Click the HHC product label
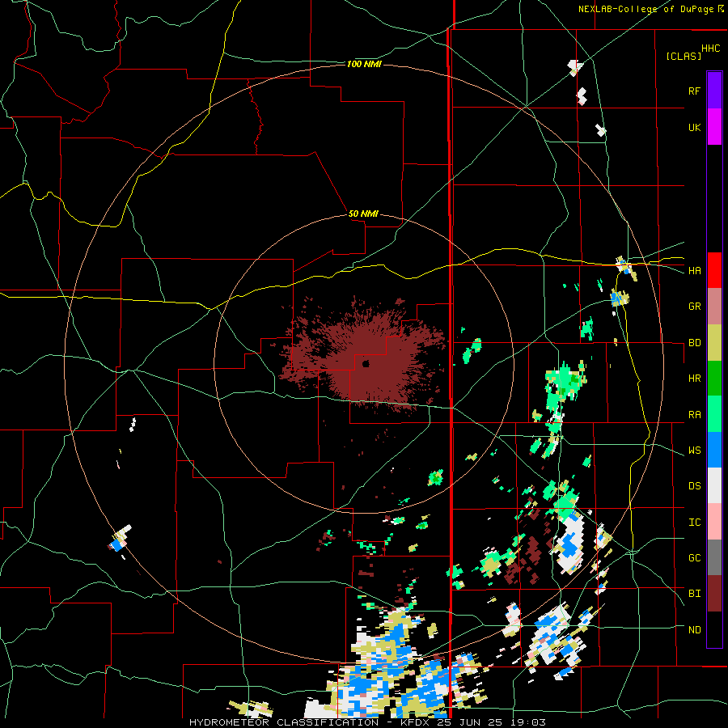 click(710, 49)
